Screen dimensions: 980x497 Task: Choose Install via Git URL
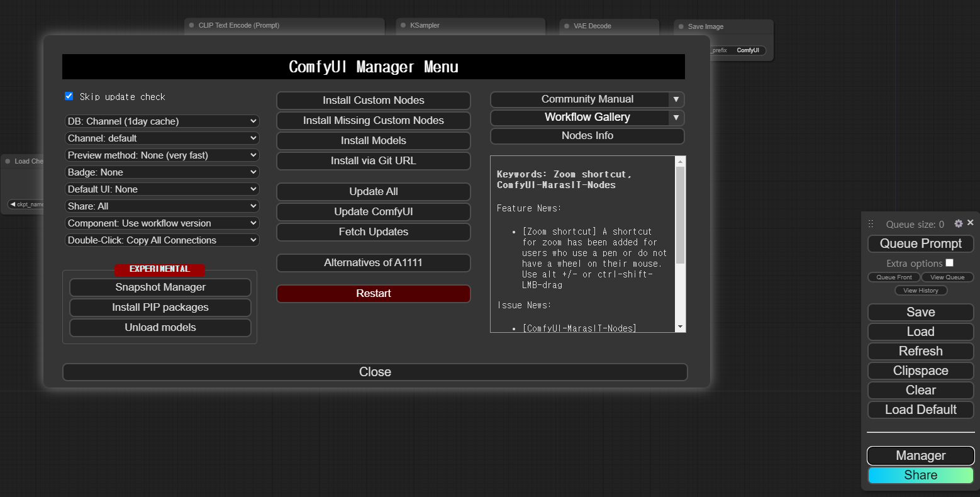click(374, 161)
